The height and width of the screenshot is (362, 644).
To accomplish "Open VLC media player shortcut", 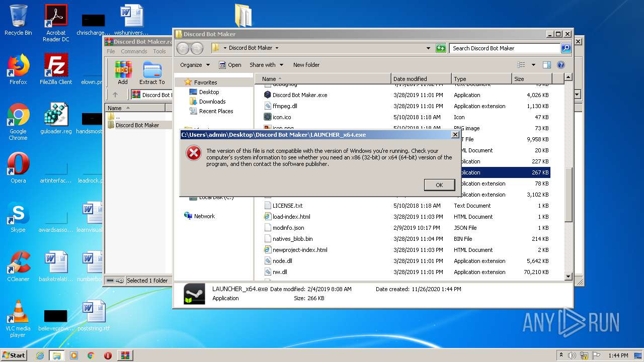I will click(x=18, y=319).
